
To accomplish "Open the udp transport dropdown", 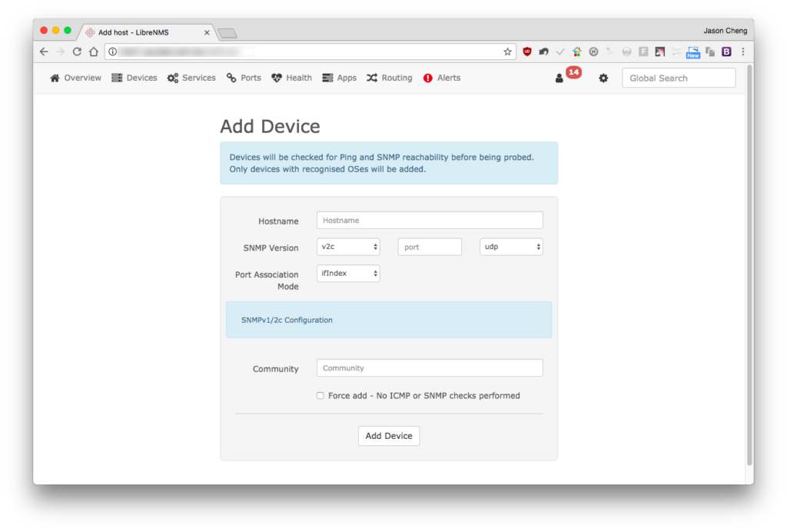I will click(511, 247).
